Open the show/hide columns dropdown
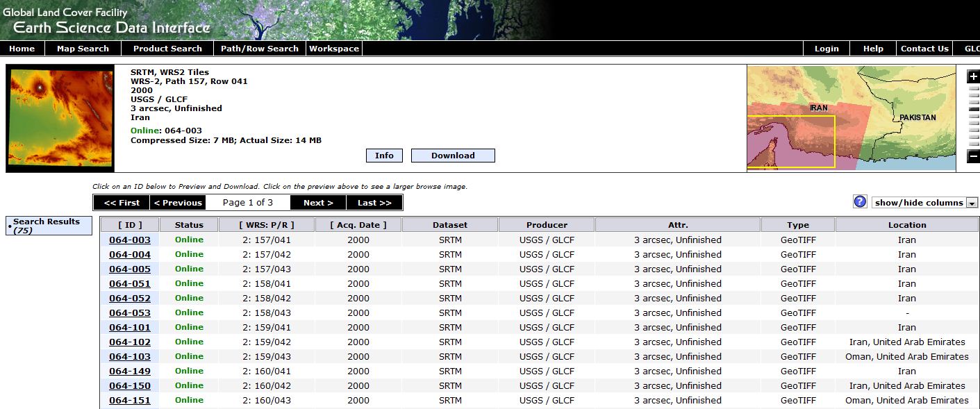Image resolution: width=980 pixels, height=409 pixels. coord(924,203)
